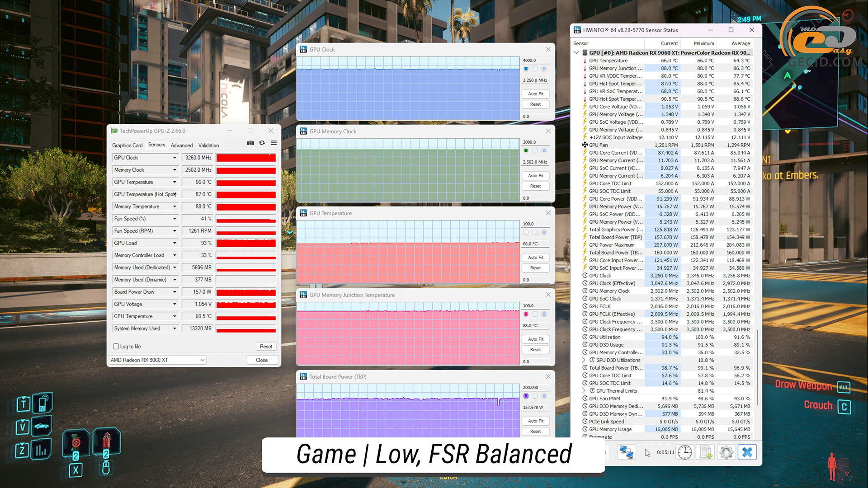Image resolution: width=868 pixels, height=488 pixels.
Task: Enable the Log to file checkbox
Action: pos(116,347)
